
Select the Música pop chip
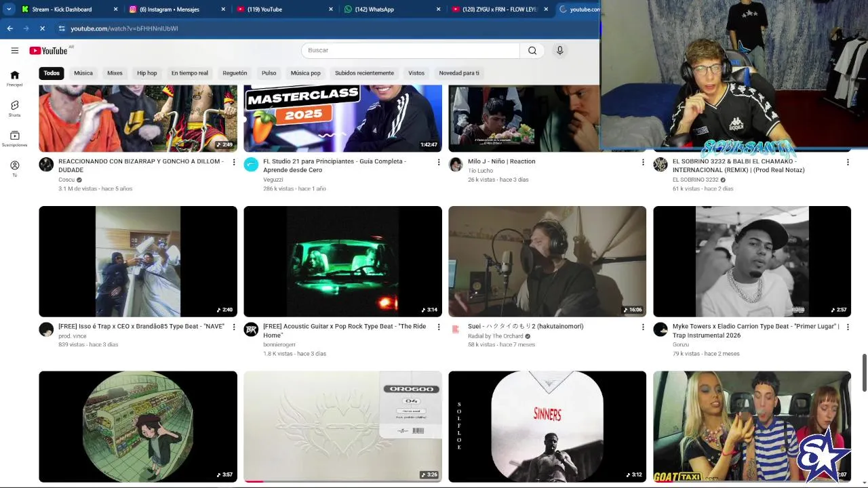(305, 73)
